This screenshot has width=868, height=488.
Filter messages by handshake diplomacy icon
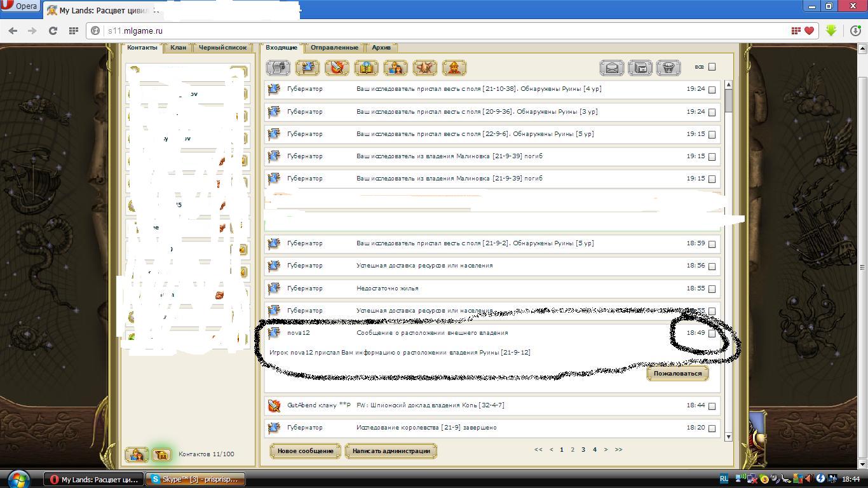(x=425, y=67)
